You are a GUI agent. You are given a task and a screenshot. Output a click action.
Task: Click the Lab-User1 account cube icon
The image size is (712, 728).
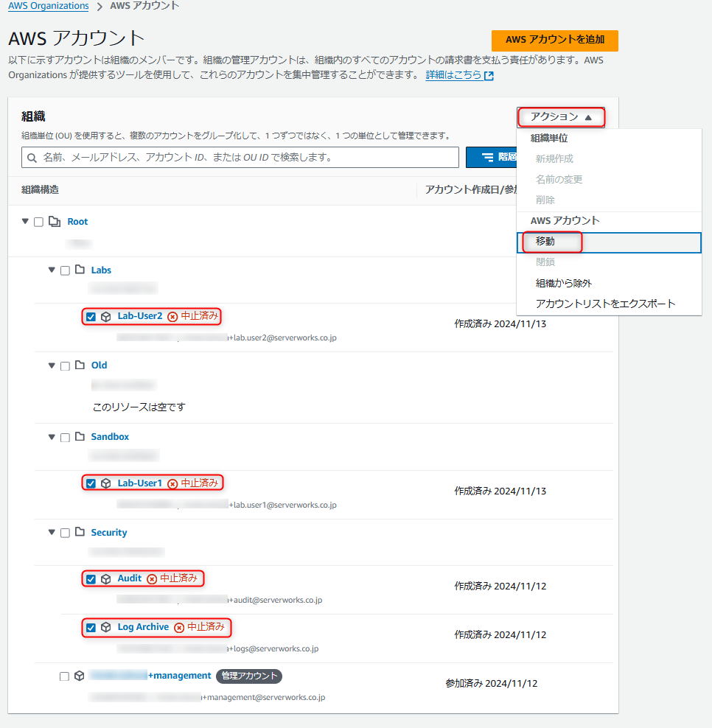(106, 483)
